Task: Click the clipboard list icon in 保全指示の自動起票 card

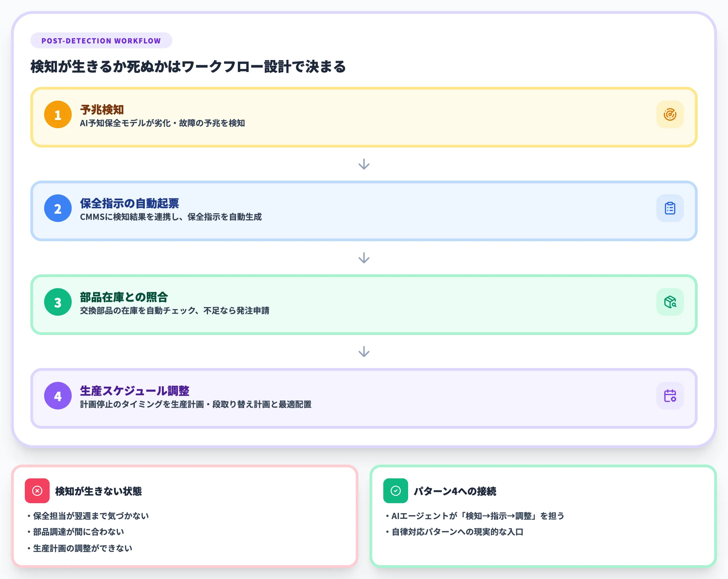Action: pyautogui.click(x=670, y=208)
